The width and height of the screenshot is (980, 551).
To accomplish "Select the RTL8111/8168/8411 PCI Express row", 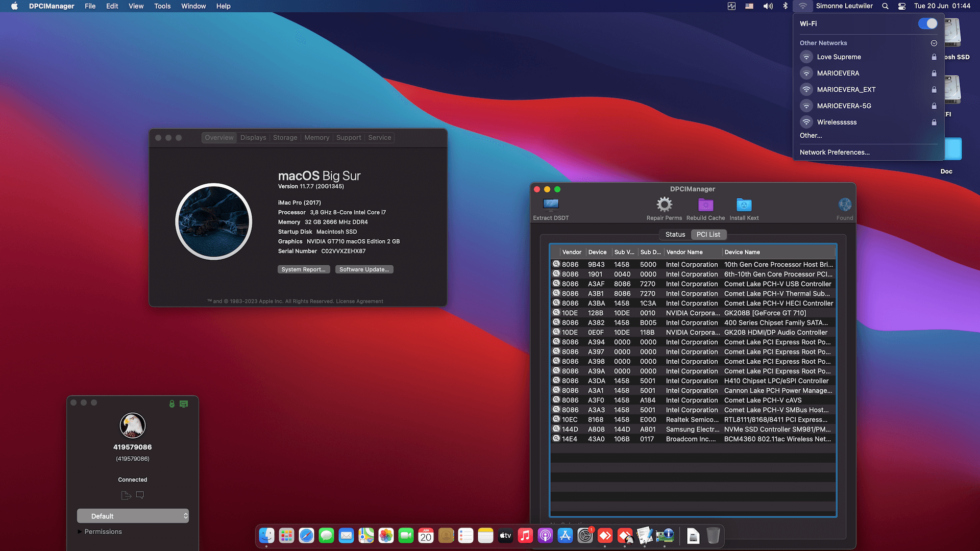I will click(693, 420).
